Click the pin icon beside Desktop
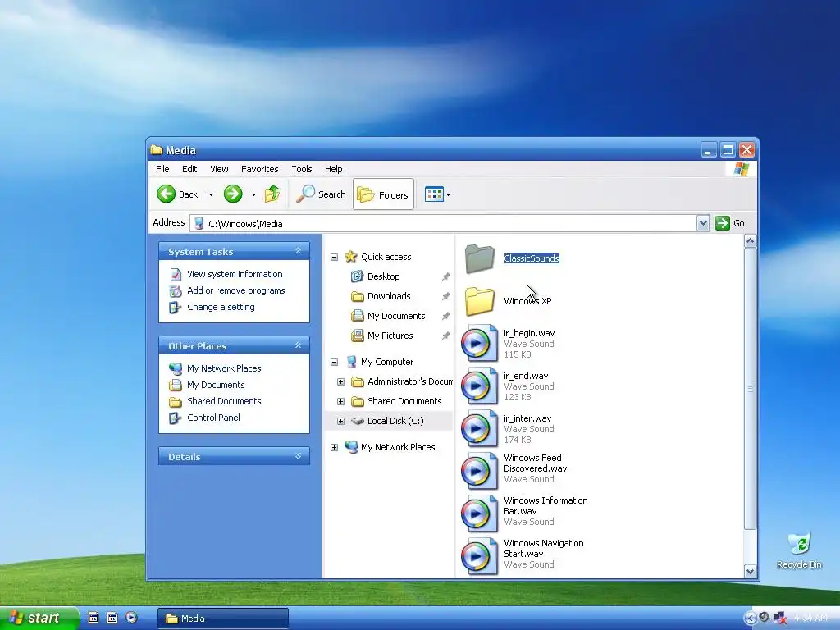840x630 pixels. [445, 276]
